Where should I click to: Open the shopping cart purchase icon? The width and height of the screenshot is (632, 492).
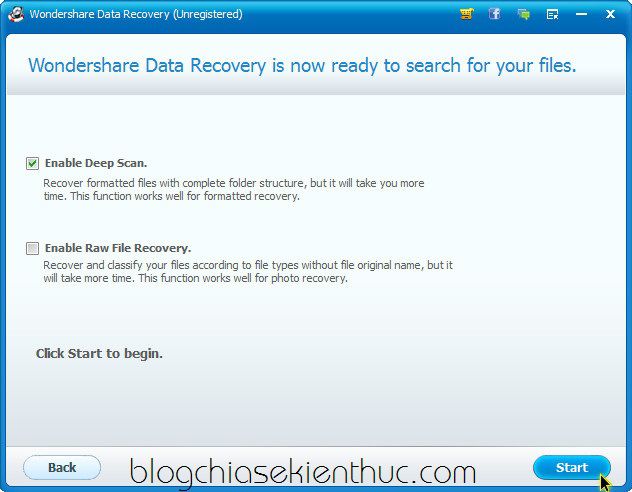(466, 14)
